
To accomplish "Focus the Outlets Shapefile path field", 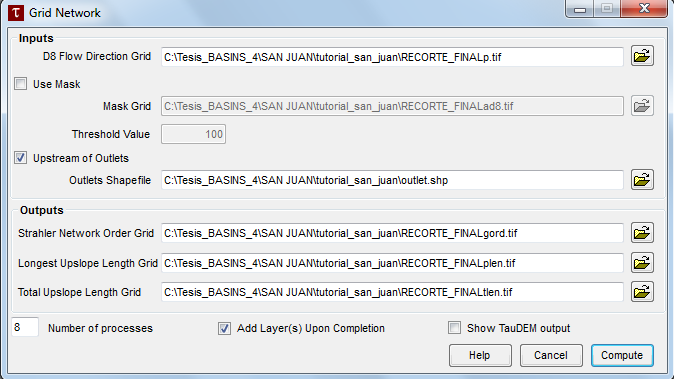I will (392, 180).
